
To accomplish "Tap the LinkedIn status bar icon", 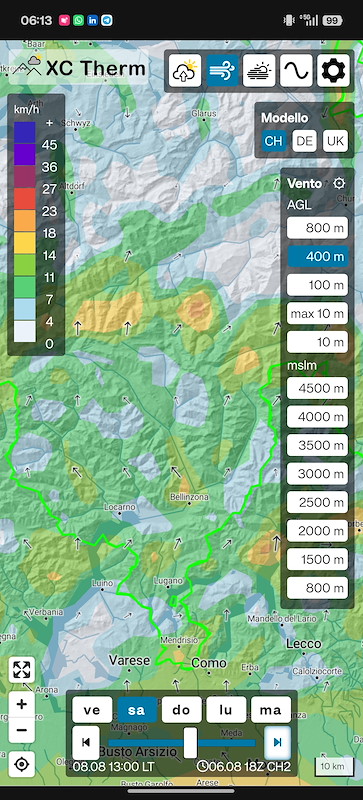I will coord(92,20).
